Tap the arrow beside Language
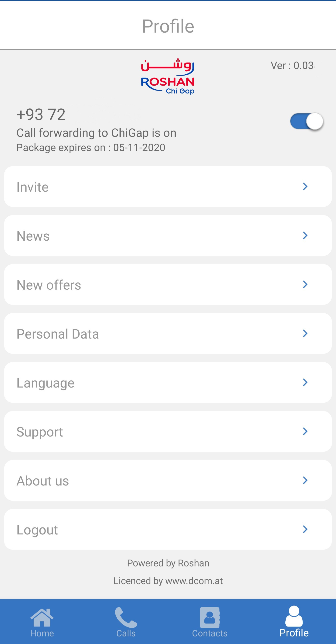Screen dimensions: 336x644 click(305, 382)
